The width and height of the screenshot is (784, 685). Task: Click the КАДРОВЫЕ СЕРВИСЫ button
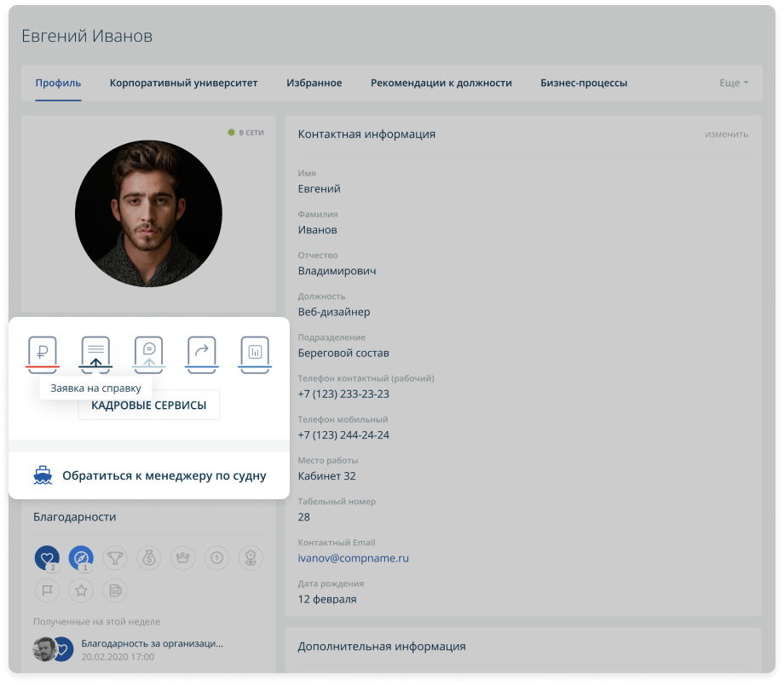[x=148, y=405]
